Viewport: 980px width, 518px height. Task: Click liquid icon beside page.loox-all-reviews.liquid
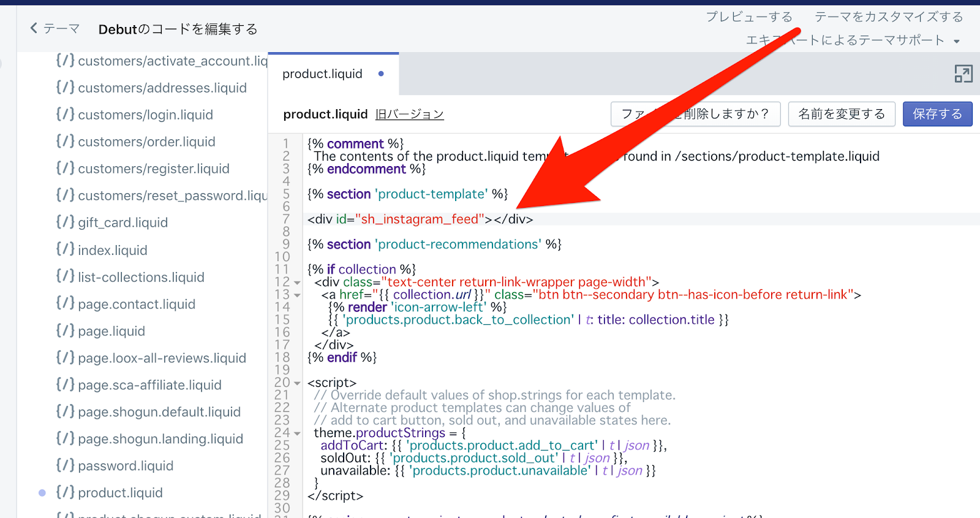pos(65,357)
